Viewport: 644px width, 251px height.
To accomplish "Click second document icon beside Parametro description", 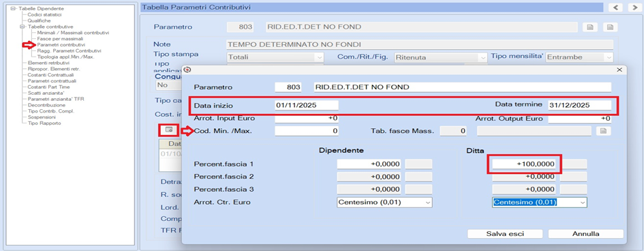I will (611, 27).
